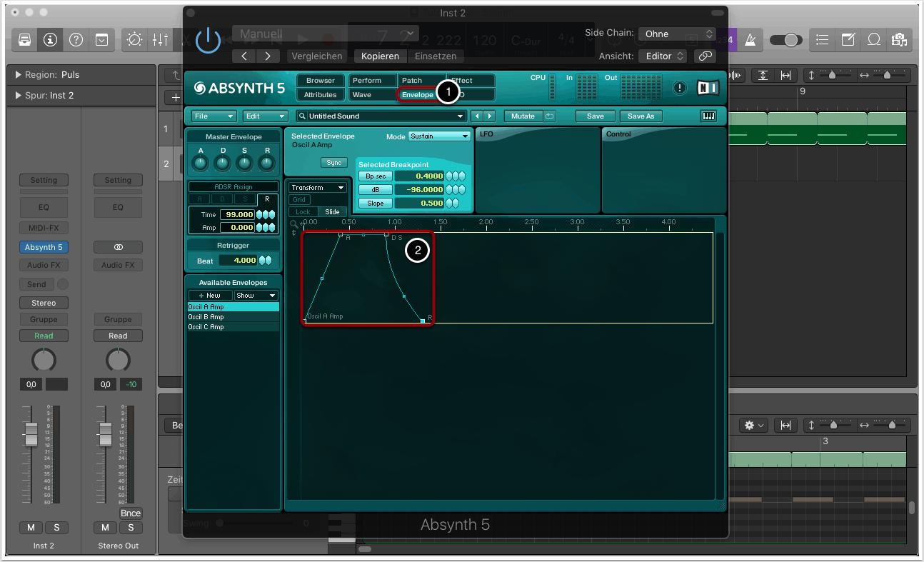Switch to the Envelope tab
The image size is (924, 562).
tap(417, 95)
